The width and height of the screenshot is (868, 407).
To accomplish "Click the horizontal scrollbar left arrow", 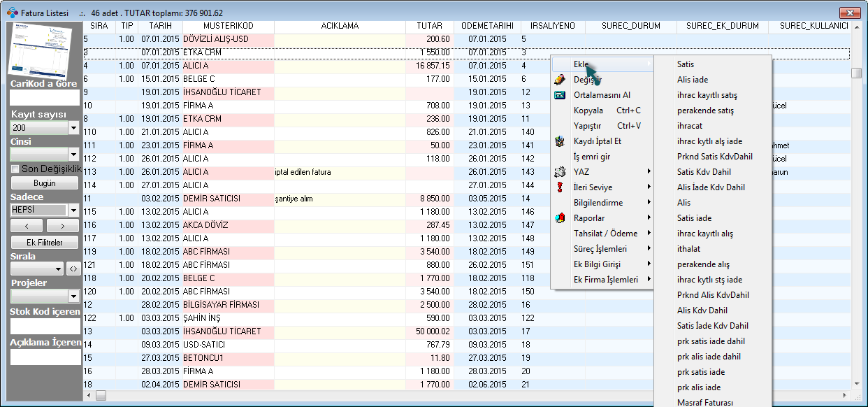I will tap(88, 396).
